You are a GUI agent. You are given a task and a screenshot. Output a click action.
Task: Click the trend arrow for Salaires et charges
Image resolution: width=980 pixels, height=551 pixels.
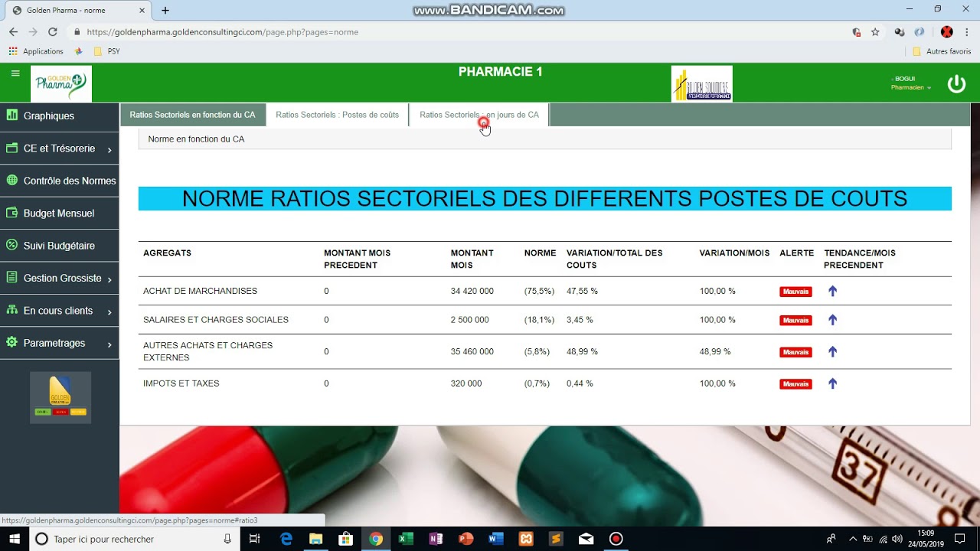(x=833, y=320)
